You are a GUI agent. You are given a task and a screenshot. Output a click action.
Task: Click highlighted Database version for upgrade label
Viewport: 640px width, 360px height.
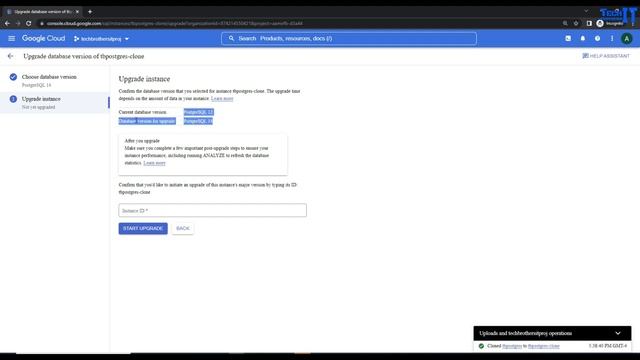pos(147,121)
